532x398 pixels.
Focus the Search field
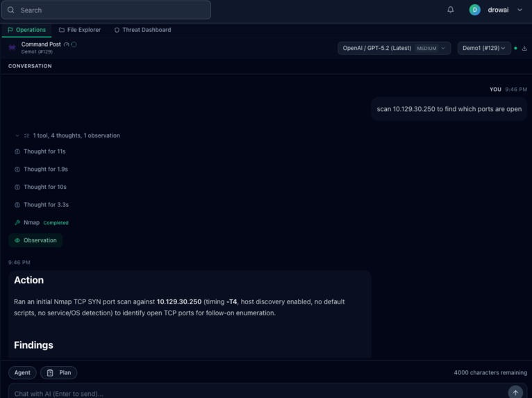[x=106, y=10]
